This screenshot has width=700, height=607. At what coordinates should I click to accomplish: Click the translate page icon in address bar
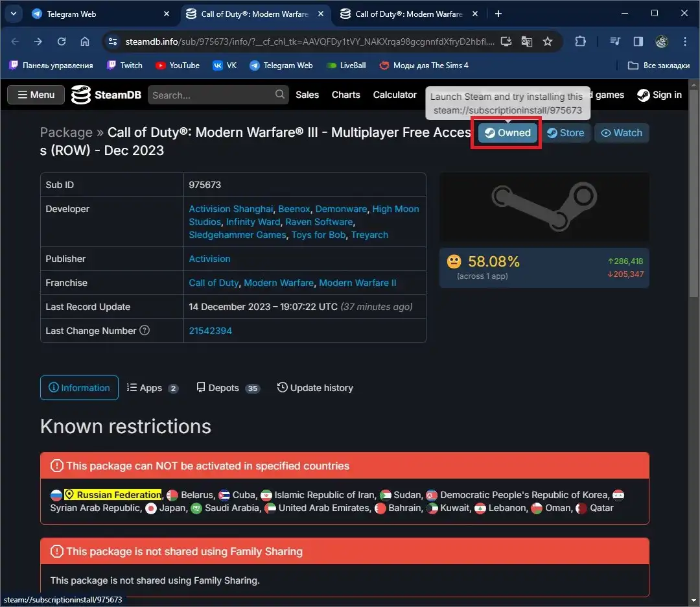527,42
